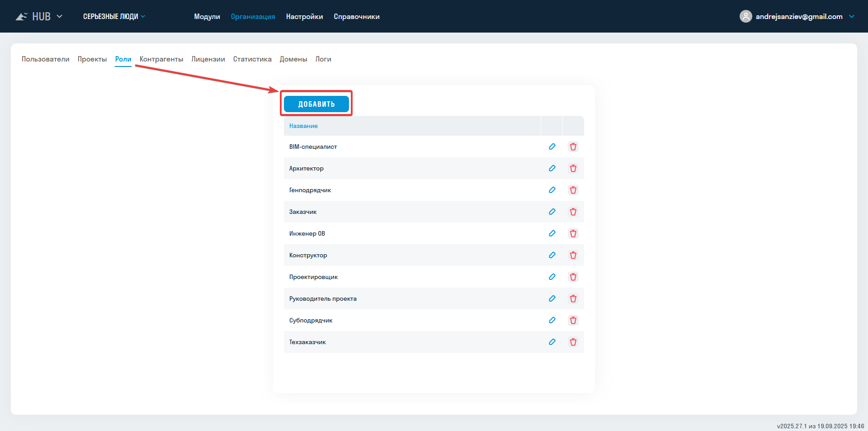Select the Проектировщик row name
This screenshot has height=431, width=868.
(x=313, y=277)
